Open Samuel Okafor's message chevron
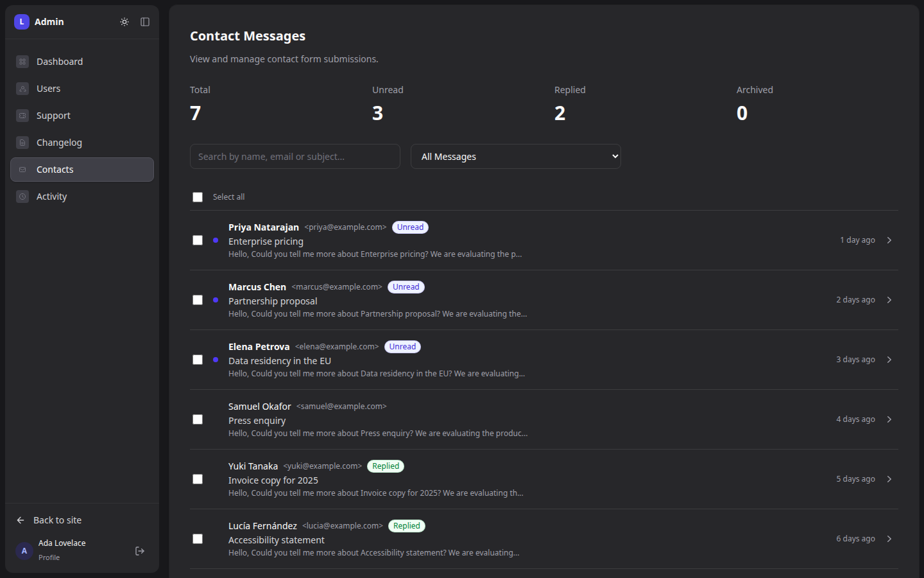Image resolution: width=924 pixels, height=578 pixels. pos(889,419)
